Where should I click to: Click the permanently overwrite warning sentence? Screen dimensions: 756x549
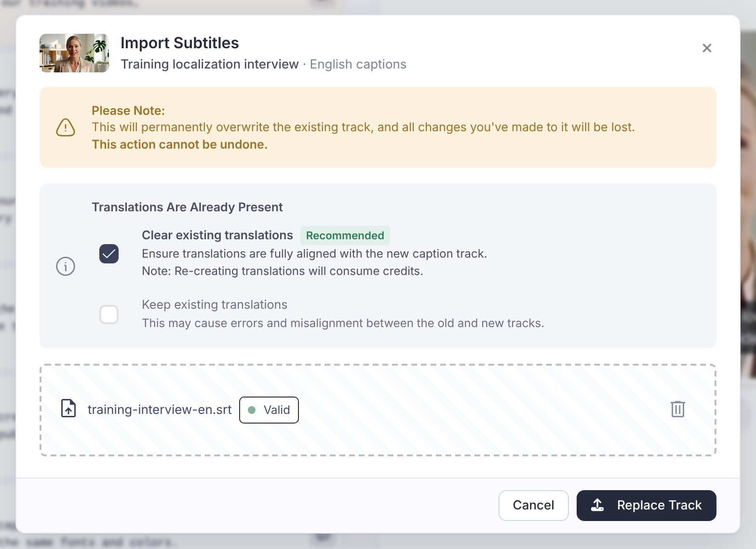363,127
